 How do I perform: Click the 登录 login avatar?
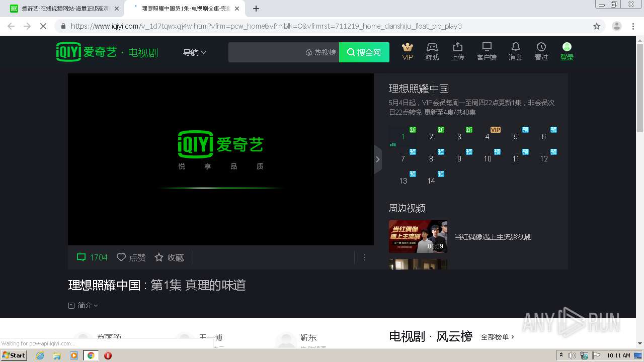pos(567,47)
